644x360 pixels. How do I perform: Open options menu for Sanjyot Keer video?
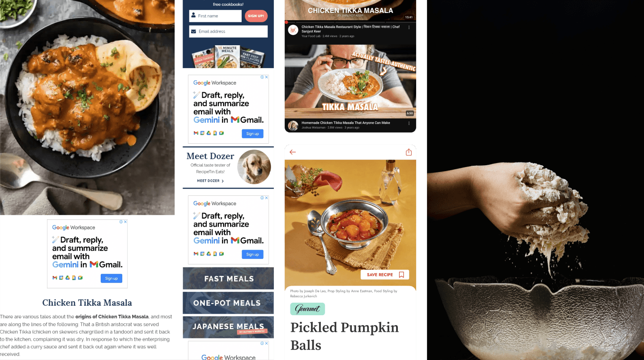tap(409, 27)
